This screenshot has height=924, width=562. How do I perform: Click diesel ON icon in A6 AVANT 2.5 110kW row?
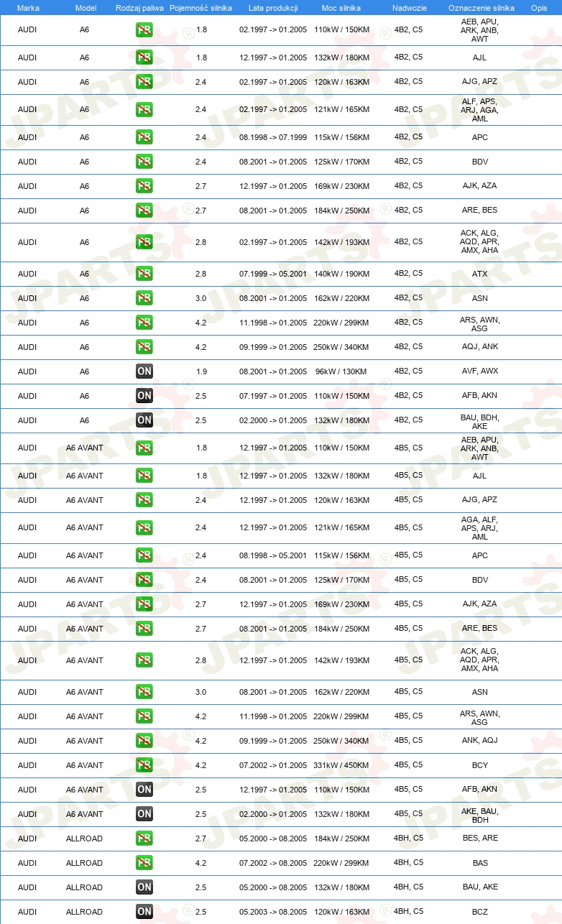pyautogui.click(x=144, y=790)
